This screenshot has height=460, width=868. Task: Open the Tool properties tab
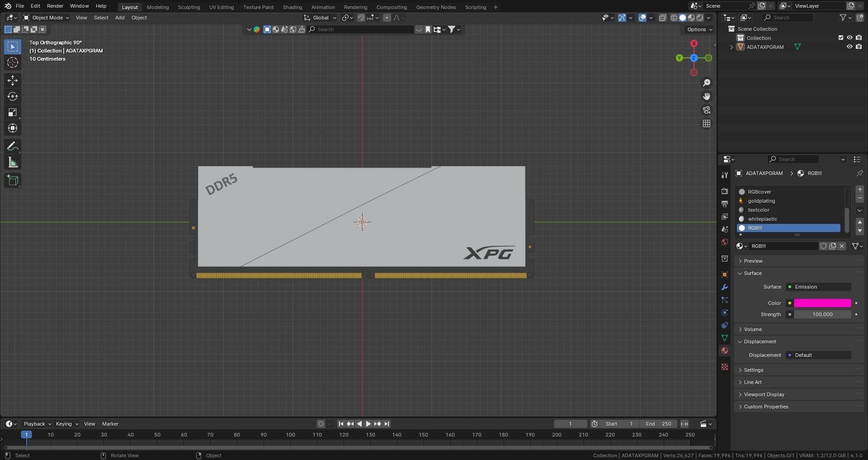[725, 175]
